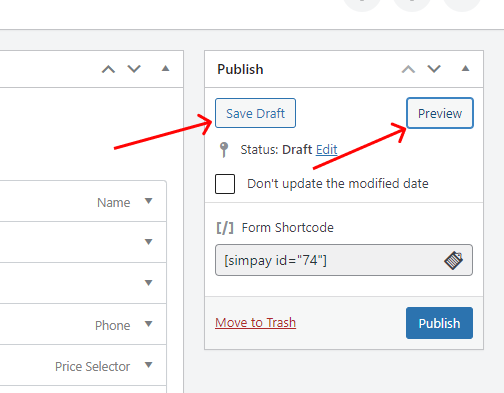Viewport: 504px width, 393px height.
Task: Move Publish panel down
Action: [x=434, y=69]
